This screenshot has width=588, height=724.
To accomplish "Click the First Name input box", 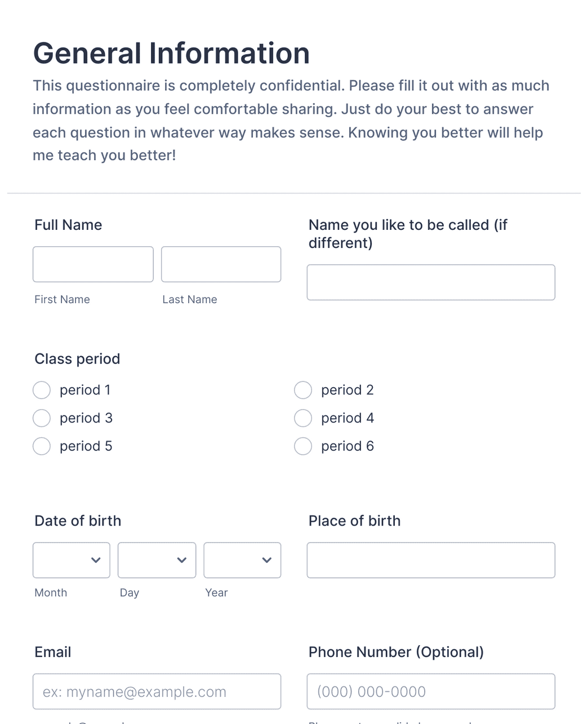I will point(93,264).
